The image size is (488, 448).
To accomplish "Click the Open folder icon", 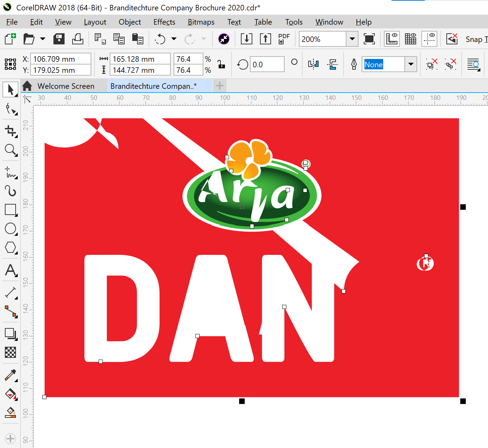I will (29, 39).
